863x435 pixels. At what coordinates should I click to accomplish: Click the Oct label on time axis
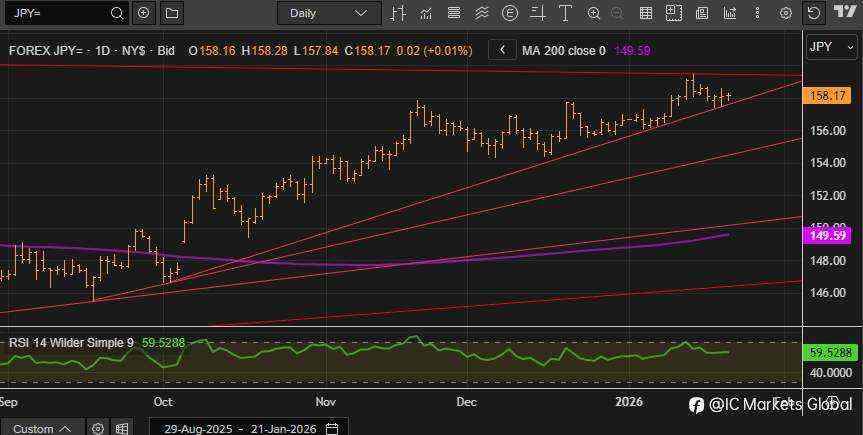[x=163, y=402]
